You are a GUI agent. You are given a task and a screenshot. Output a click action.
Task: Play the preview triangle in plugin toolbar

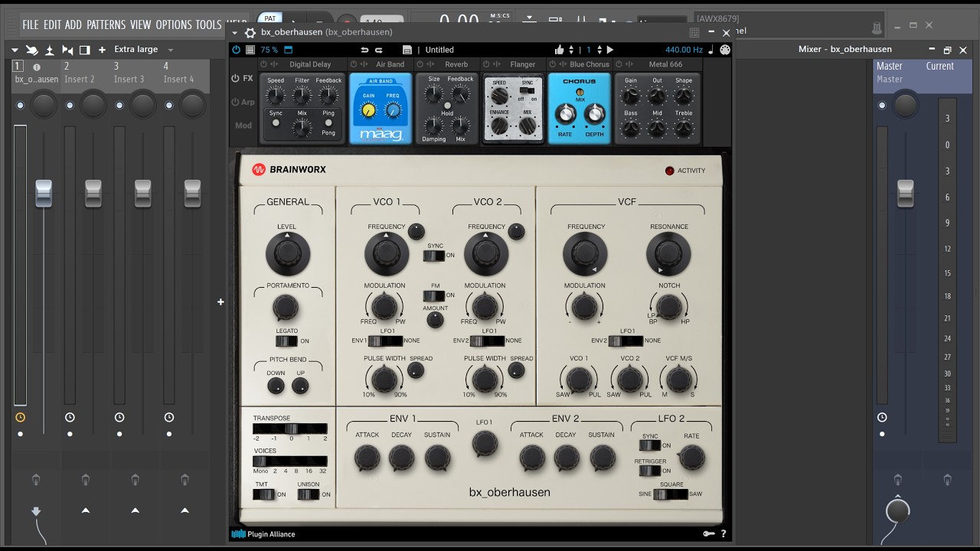610,50
